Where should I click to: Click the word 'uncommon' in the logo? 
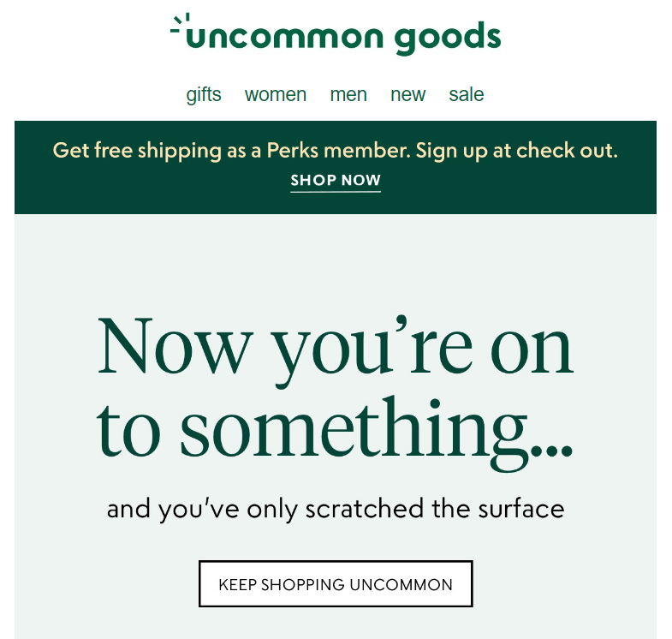click(285, 38)
